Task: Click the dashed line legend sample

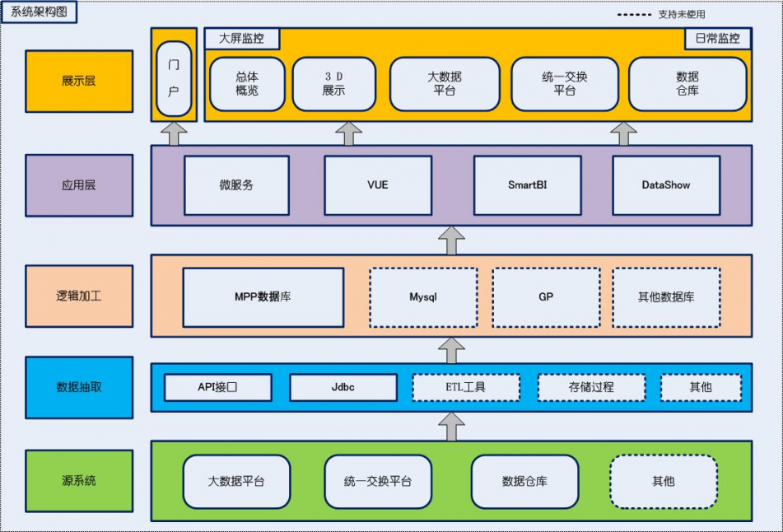Action: click(x=634, y=15)
